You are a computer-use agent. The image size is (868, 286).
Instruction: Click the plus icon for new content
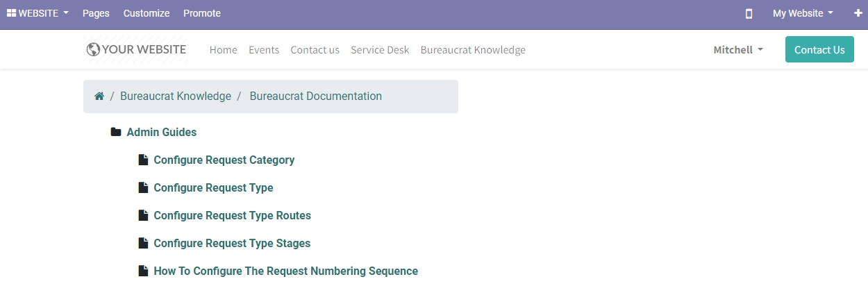pyautogui.click(x=858, y=13)
